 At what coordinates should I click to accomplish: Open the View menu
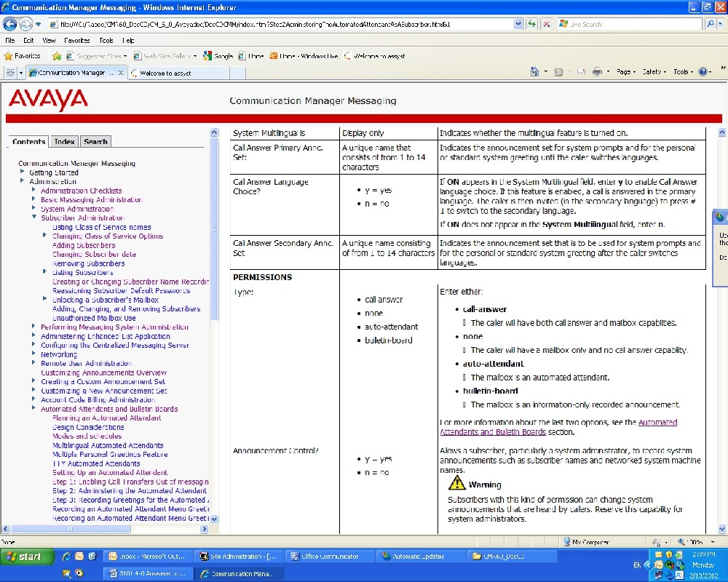(49, 41)
